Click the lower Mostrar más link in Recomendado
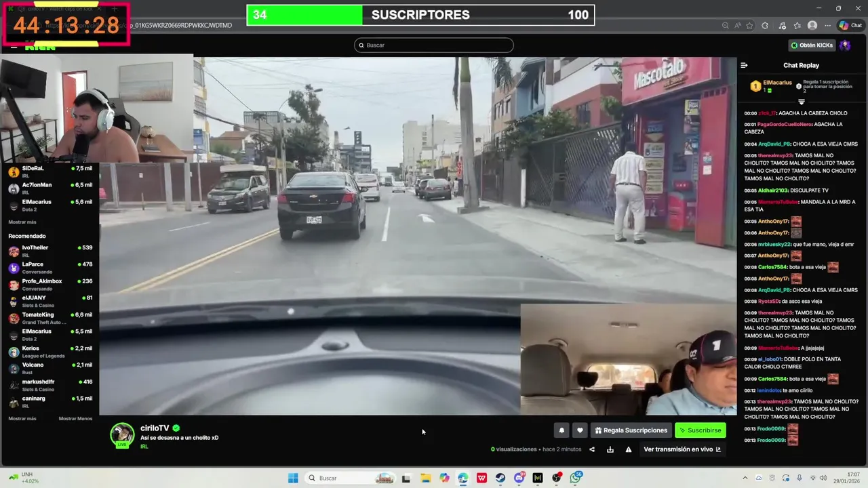Screen dimensions: 868x488 coord(22,418)
